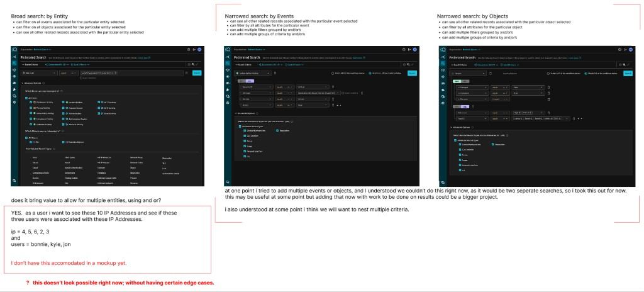The height and width of the screenshot is (292, 644).
Task: Open the chat icon at bottom of Entity mockup sidebar
Action: (14, 181)
